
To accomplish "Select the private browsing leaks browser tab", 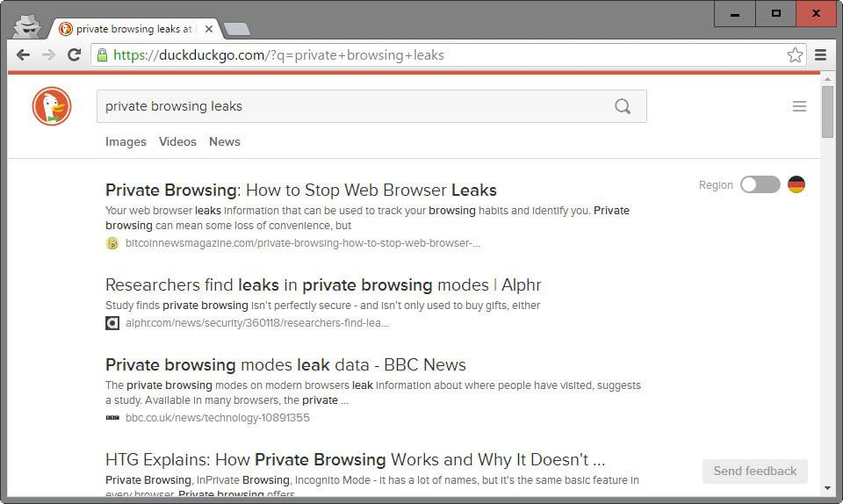I will 134,29.
